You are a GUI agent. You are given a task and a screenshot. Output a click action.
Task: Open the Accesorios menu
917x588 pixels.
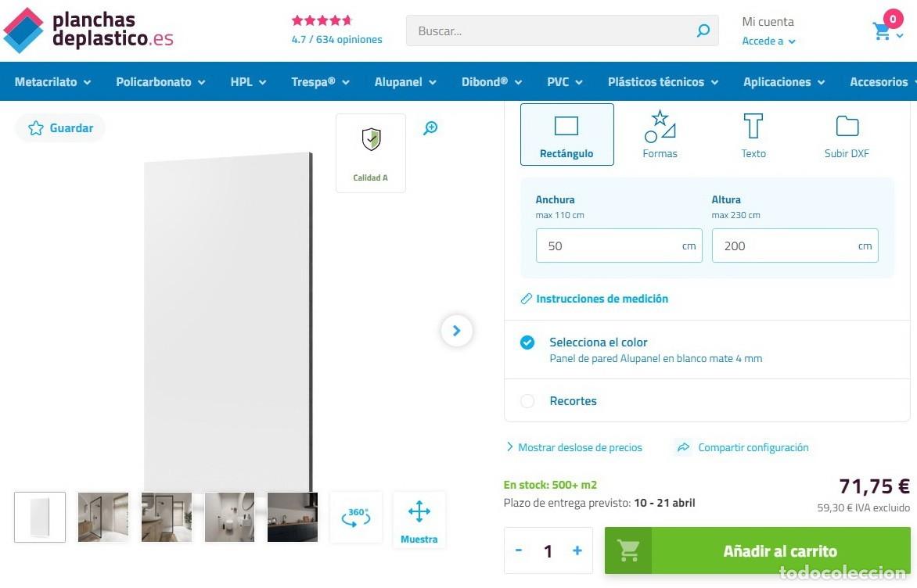tap(883, 82)
